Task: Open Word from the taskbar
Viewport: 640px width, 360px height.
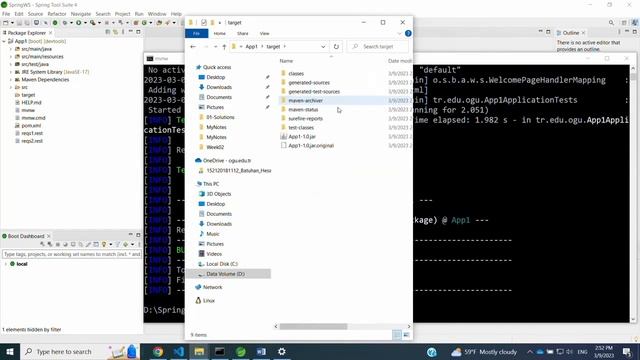Action: pos(261,351)
